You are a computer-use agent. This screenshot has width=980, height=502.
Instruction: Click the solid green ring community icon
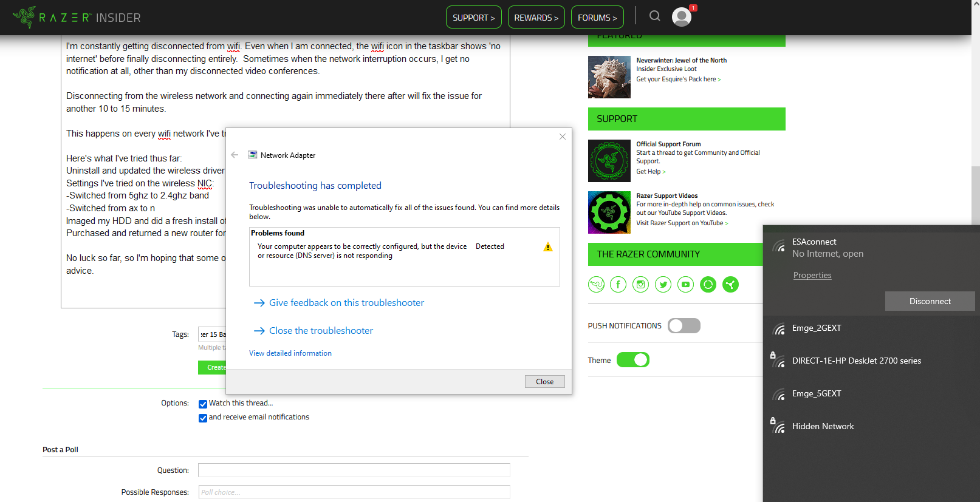[x=708, y=284]
